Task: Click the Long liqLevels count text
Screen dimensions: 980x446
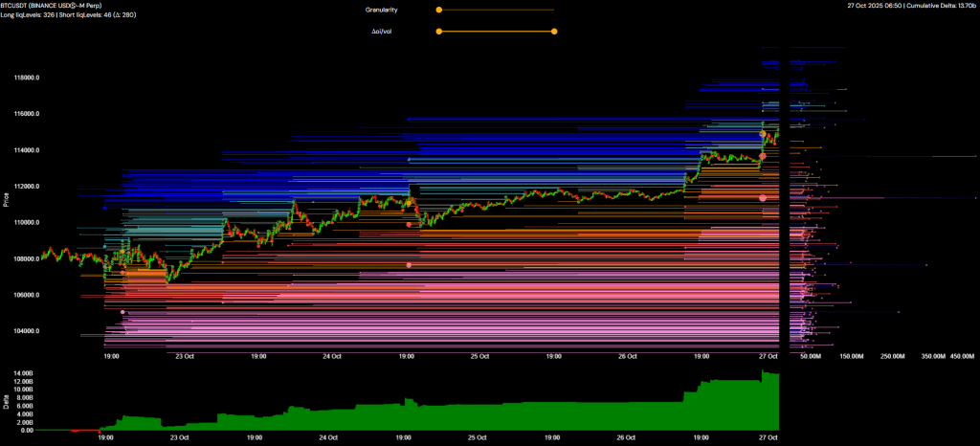Action: (x=31, y=14)
